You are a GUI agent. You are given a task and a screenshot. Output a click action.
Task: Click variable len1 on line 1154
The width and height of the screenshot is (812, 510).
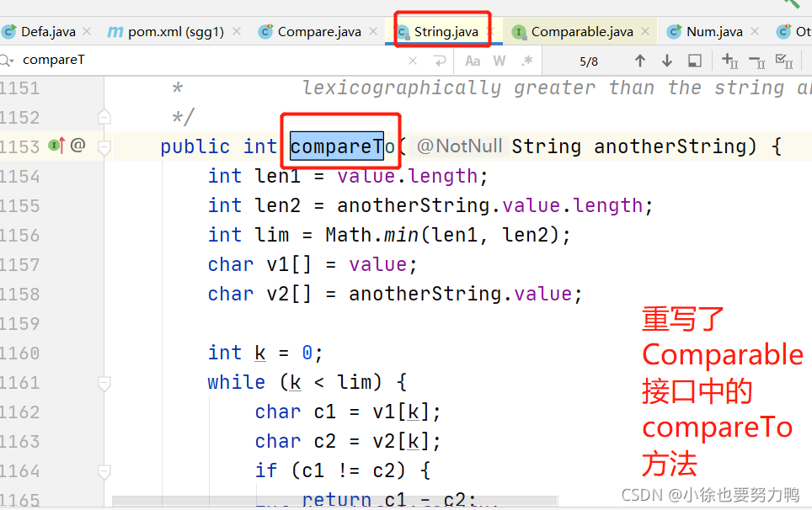pos(278,177)
